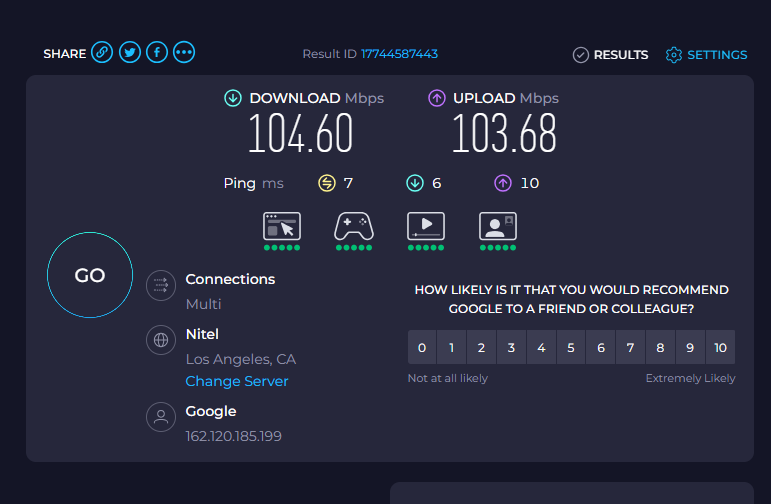
Task: Click the SHARE label
Action: point(64,54)
